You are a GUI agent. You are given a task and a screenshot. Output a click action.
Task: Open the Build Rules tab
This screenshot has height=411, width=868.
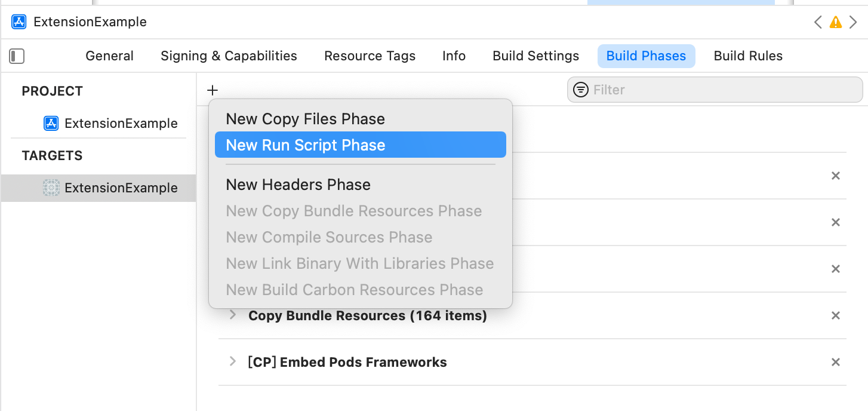pyautogui.click(x=748, y=56)
